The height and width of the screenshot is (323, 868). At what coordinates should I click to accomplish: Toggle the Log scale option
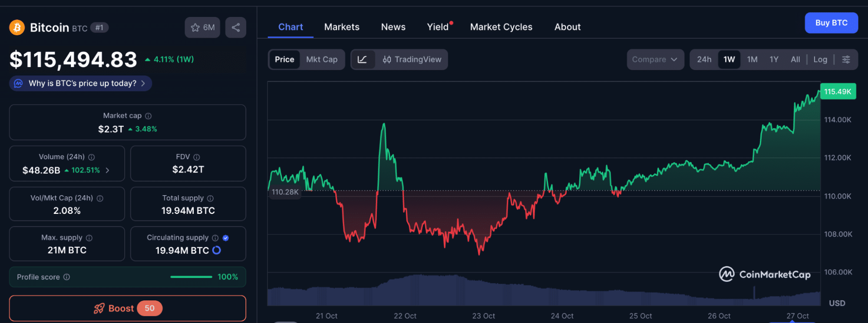[x=820, y=60]
